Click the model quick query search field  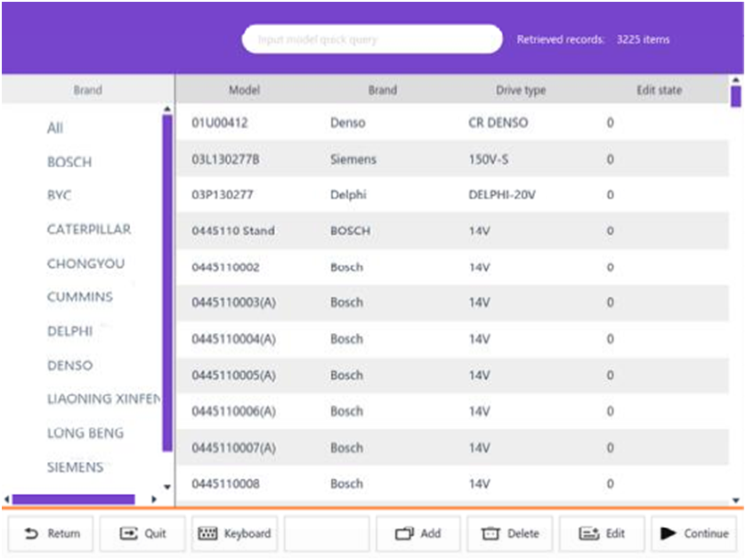[x=372, y=39]
